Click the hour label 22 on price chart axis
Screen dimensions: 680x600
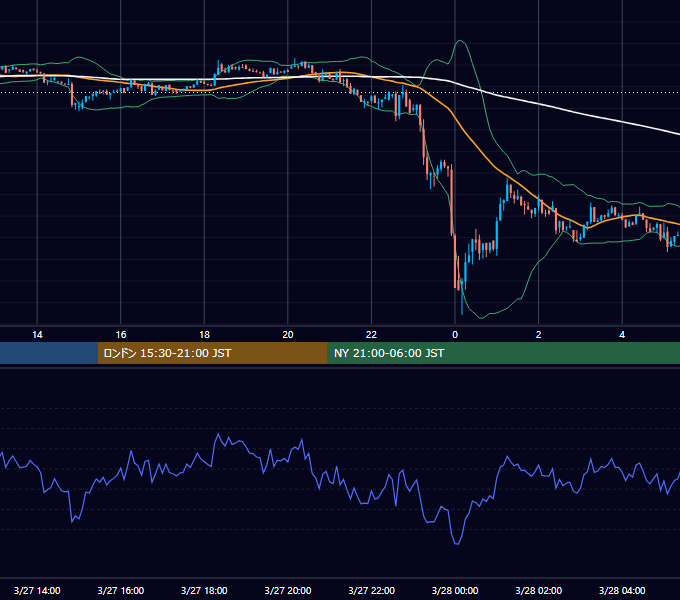coord(371,334)
